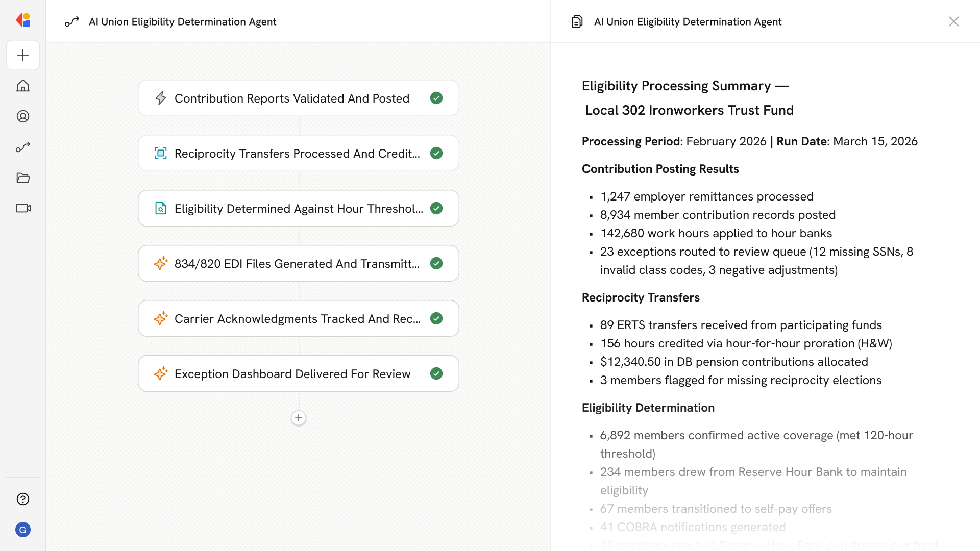Open the Home icon in sidebar

coord(23,86)
